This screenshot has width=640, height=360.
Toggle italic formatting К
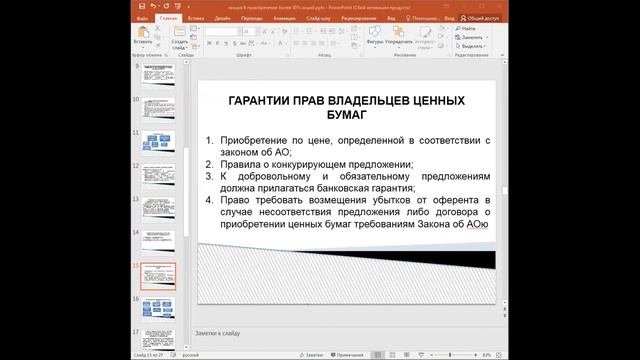[217, 43]
